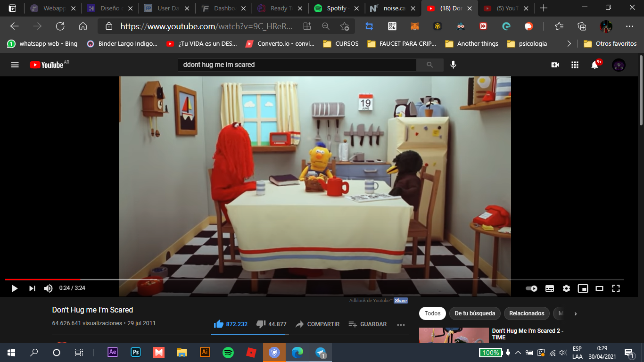Click the browser address bar URL
The width and height of the screenshot is (644, 362).
pyautogui.click(x=206, y=26)
